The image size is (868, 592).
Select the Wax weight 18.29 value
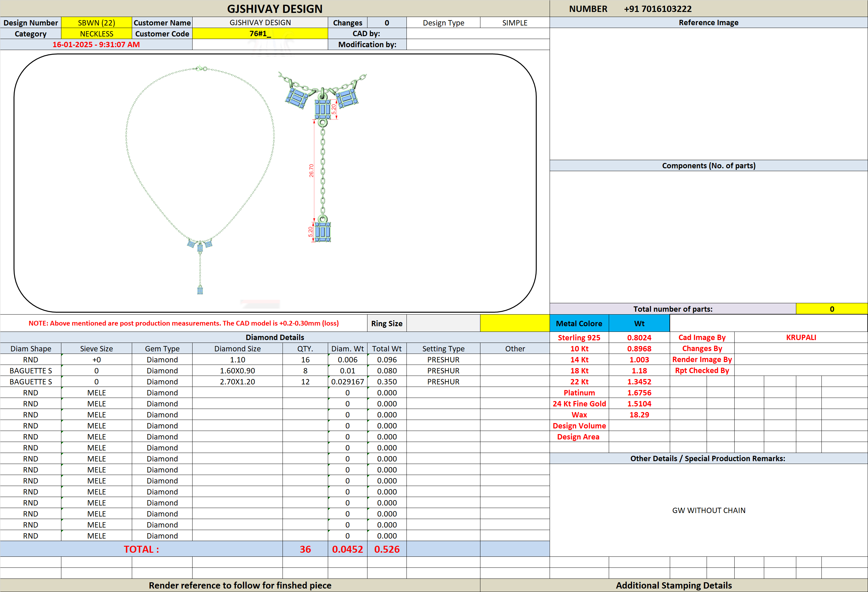pyautogui.click(x=639, y=415)
